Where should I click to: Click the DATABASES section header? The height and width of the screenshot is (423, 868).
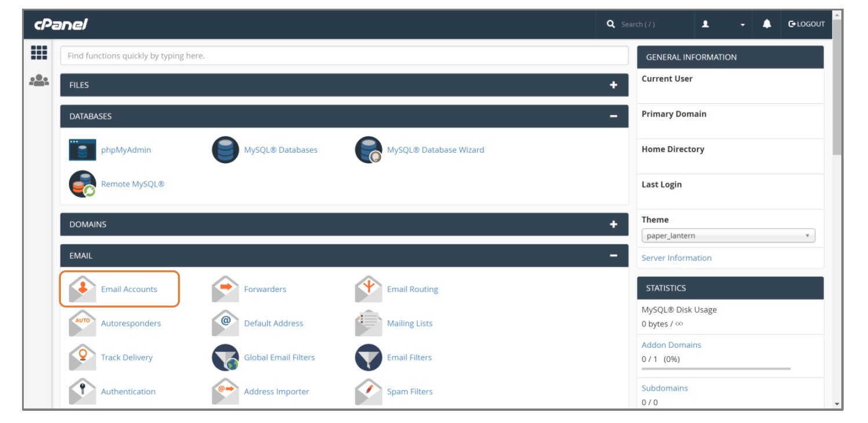(x=344, y=116)
